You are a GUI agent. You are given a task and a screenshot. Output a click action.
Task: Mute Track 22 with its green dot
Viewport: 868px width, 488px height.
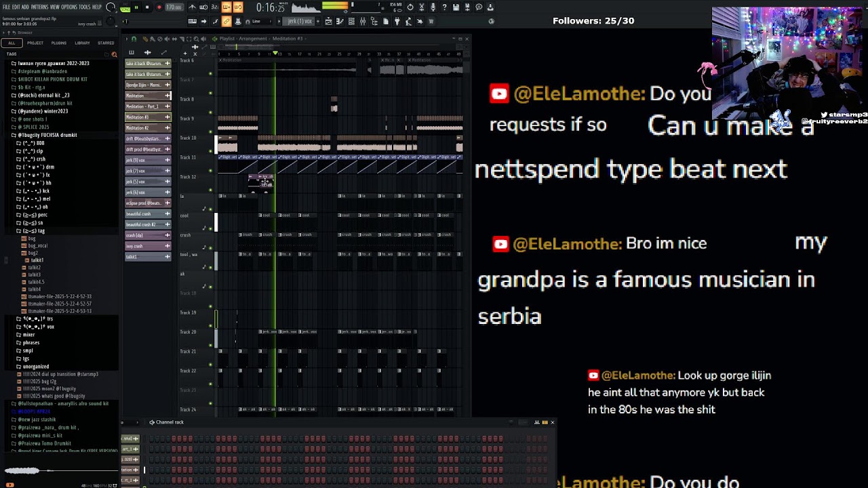[x=210, y=384]
